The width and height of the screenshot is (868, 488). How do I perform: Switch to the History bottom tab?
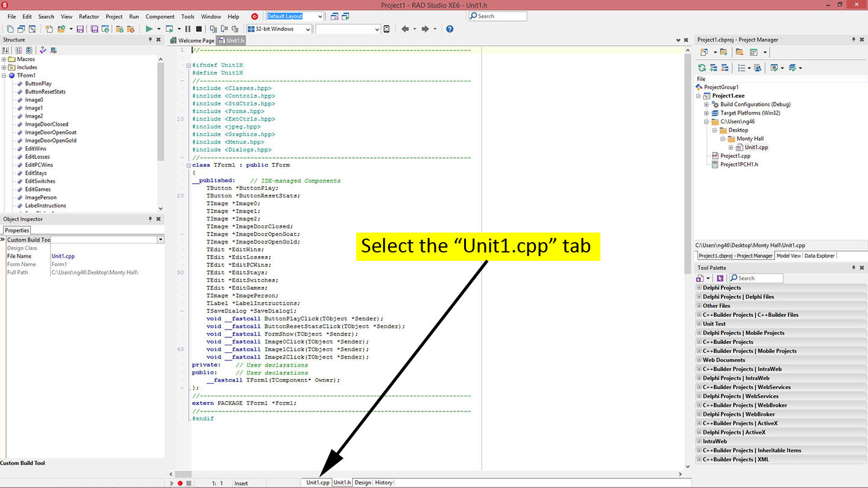383,483
